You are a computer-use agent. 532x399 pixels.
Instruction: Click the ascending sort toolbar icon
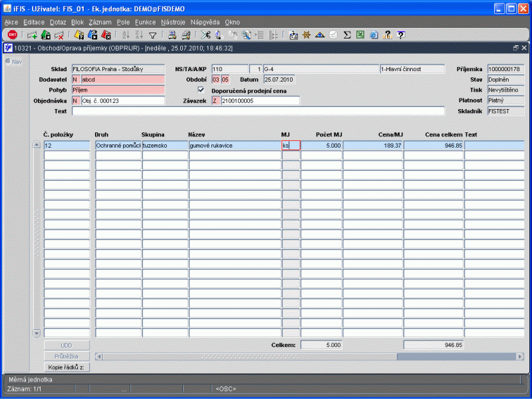[126, 35]
